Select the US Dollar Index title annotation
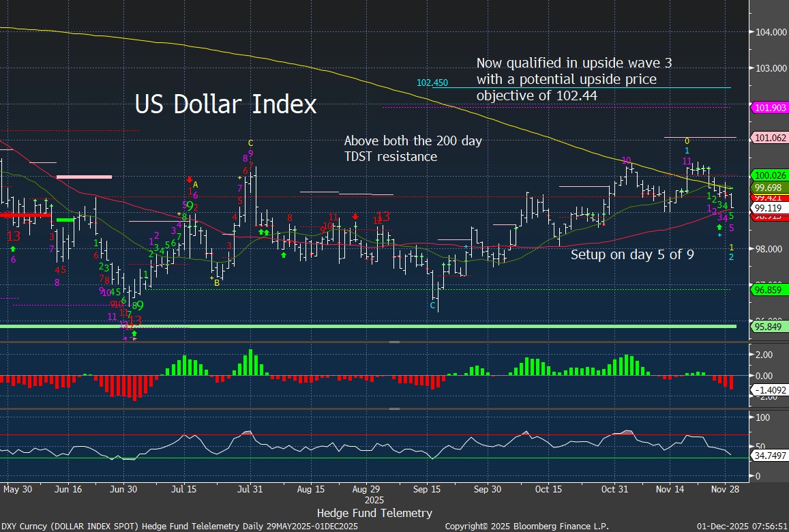The image size is (789, 532). pyautogui.click(x=226, y=104)
